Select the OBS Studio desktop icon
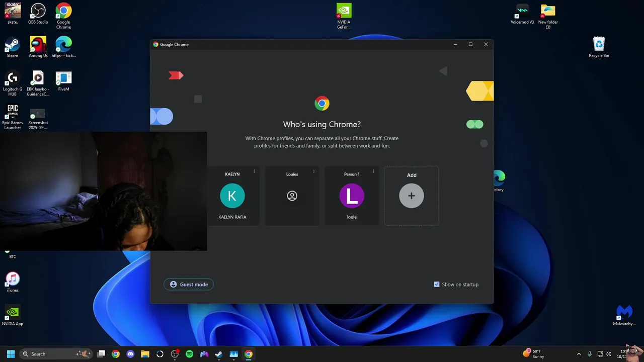 (38, 14)
